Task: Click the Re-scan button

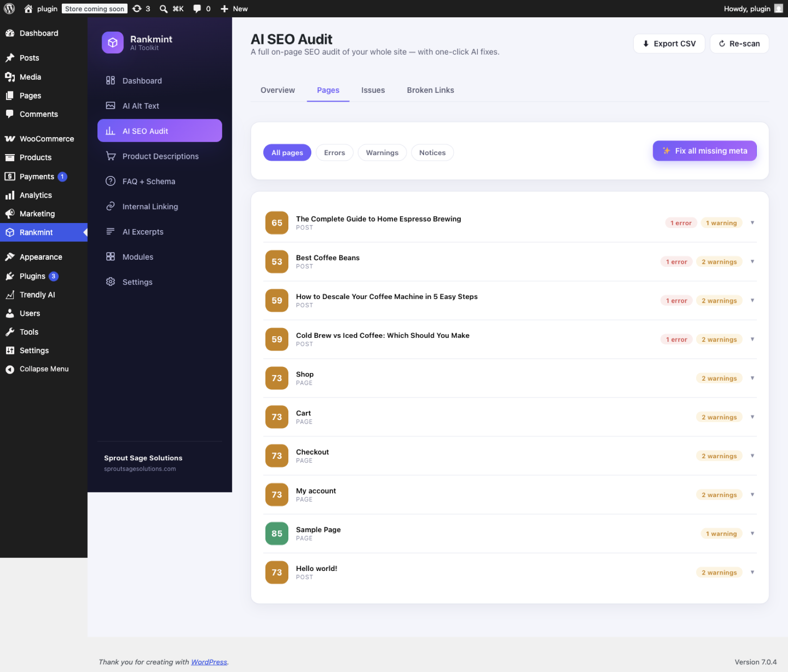Action: (740, 44)
